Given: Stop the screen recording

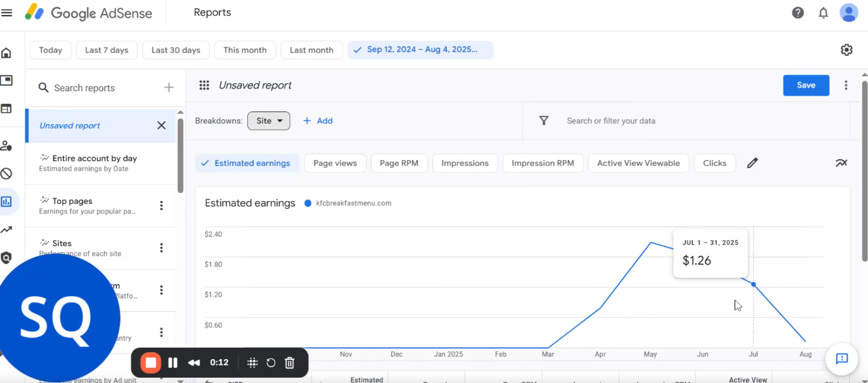Looking at the screenshot, I should point(150,363).
